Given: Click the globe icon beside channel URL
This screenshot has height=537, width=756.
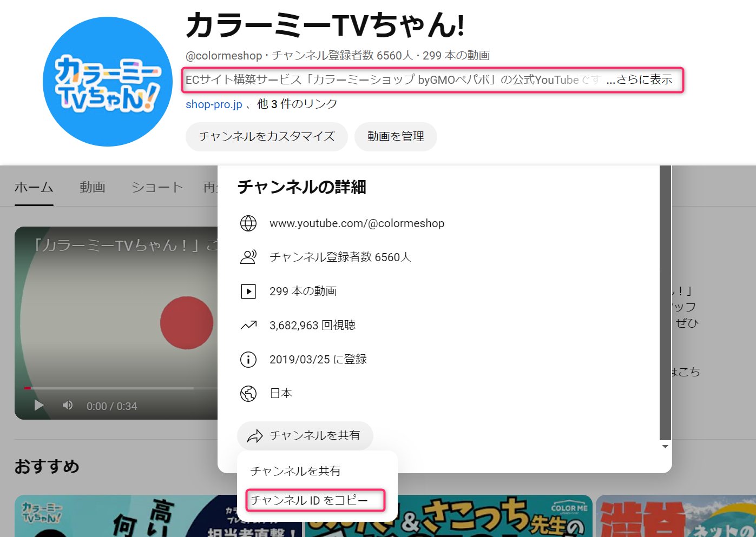Looking at the screenshot, I should click(x=248, y=223).
